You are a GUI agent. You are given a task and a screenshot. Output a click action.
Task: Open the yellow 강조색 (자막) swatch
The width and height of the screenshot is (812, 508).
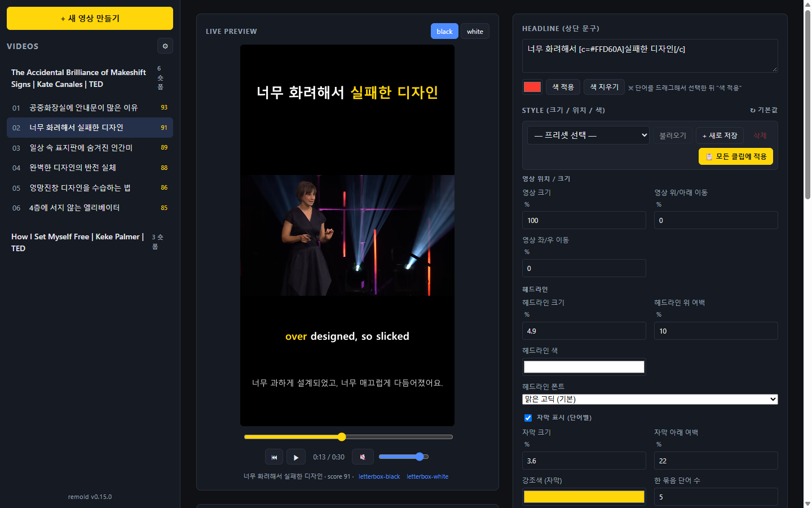pyautogui.click(x=584, y=497)
